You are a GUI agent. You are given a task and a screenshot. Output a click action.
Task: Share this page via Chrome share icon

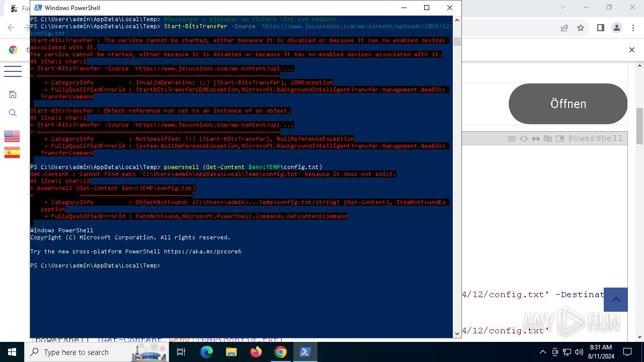tap(565, 28)
